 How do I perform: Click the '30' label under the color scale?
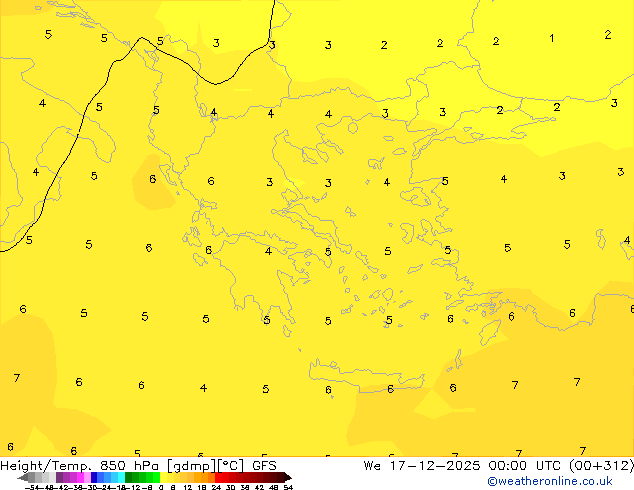coord(230,487)
